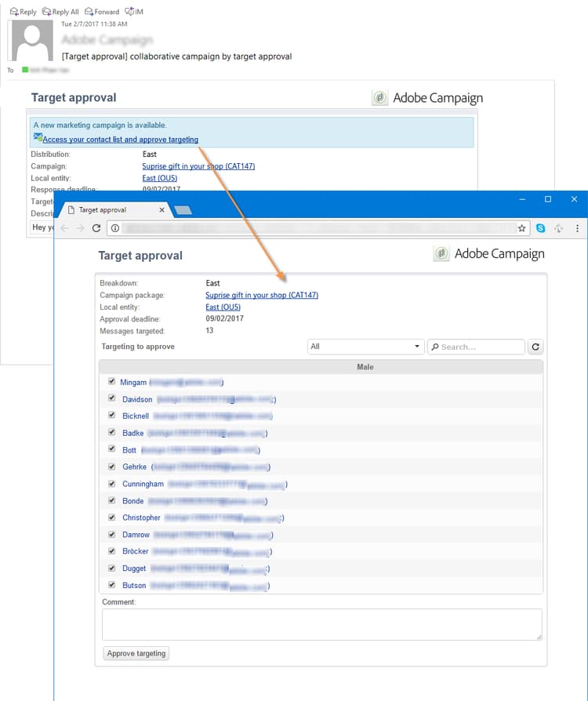Toggle the Bröcker checkbox
Image resolution: width=588 pixels, height=701 pixels.
tap(112, 550)
